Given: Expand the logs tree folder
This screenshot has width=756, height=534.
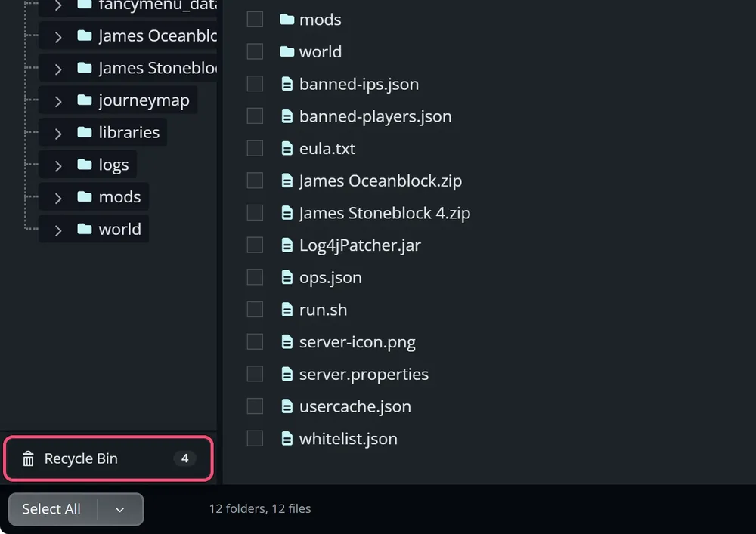Looking at the screenshot, I should click(x=58, y=166).
